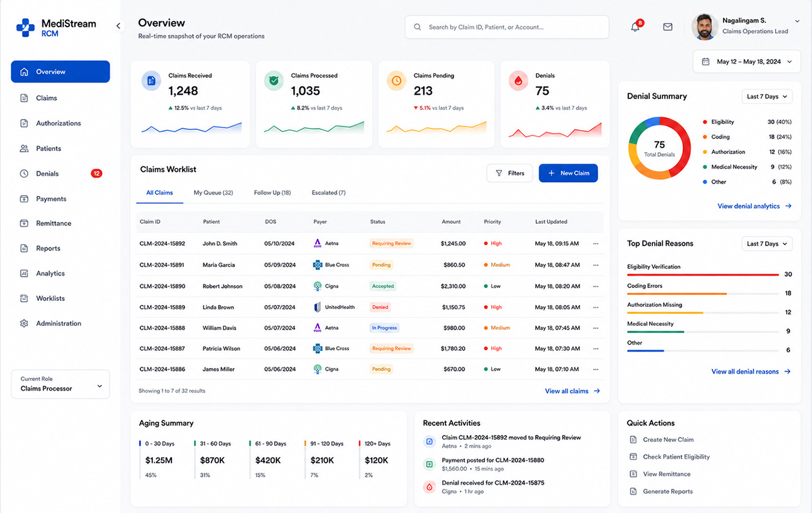The width and height of the screenshot is (812, 513).
Task: Expand the Current Role dropdown
Action: pyautogui.click(x=60, y=384)
